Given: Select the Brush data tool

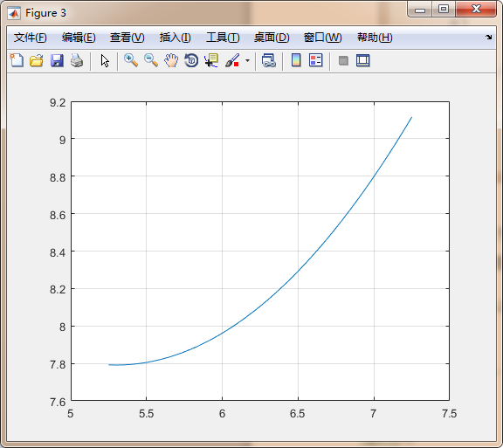Looking at the screenshot, I should click(232, 60).
